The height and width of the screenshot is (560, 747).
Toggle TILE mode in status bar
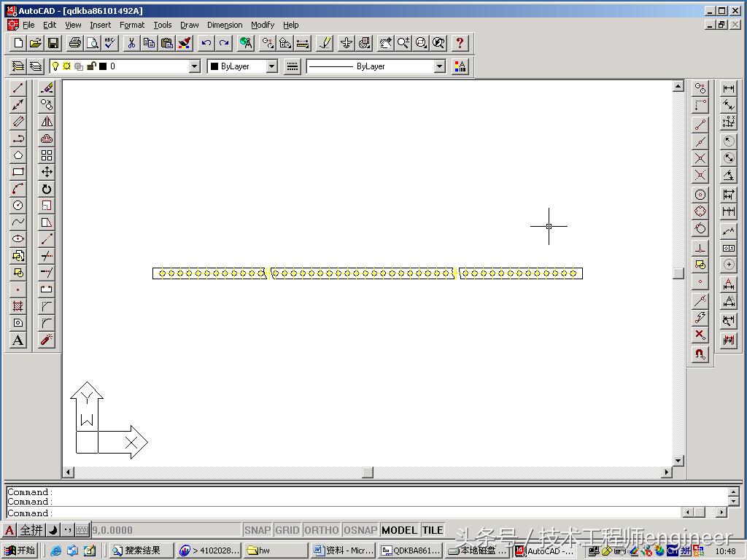click(x=433, y=530)
